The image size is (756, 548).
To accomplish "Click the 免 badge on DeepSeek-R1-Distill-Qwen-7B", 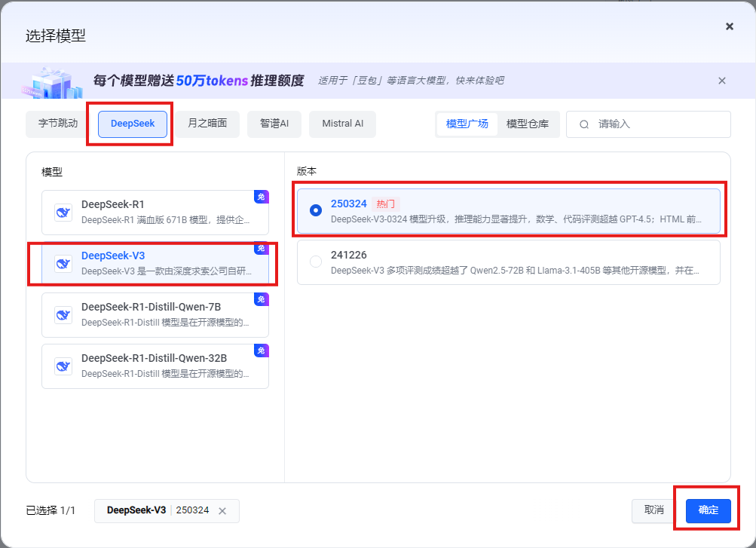I will tap(261, 299).
